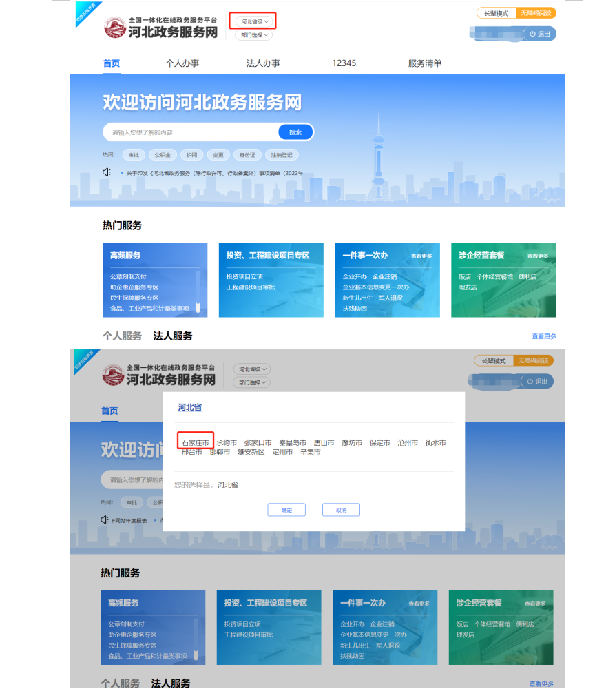The height and width of the screenshot is (700, 606).
Task: Click 取消 in the city dialog
Action: point(341,510)
